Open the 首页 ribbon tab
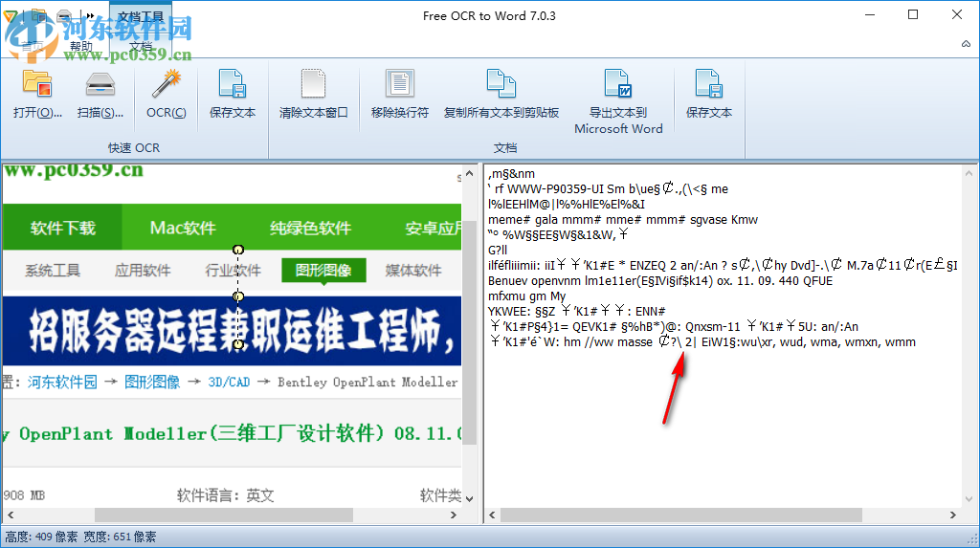980x548 pixels. coord(32,46)
